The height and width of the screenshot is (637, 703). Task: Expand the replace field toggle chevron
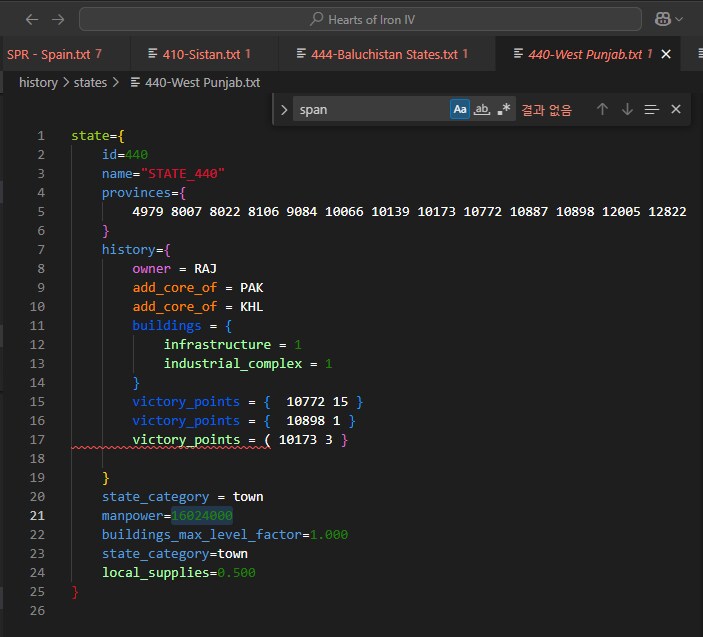(284, 109)
